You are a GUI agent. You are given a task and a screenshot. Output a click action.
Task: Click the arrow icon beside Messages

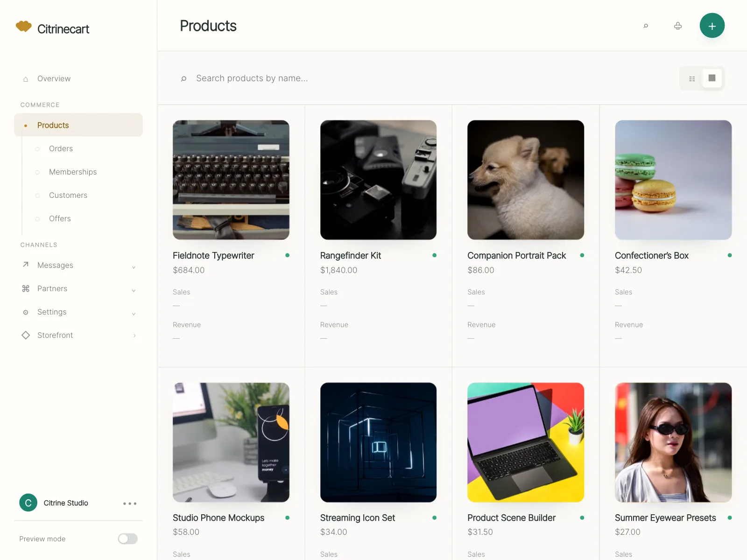26,265
